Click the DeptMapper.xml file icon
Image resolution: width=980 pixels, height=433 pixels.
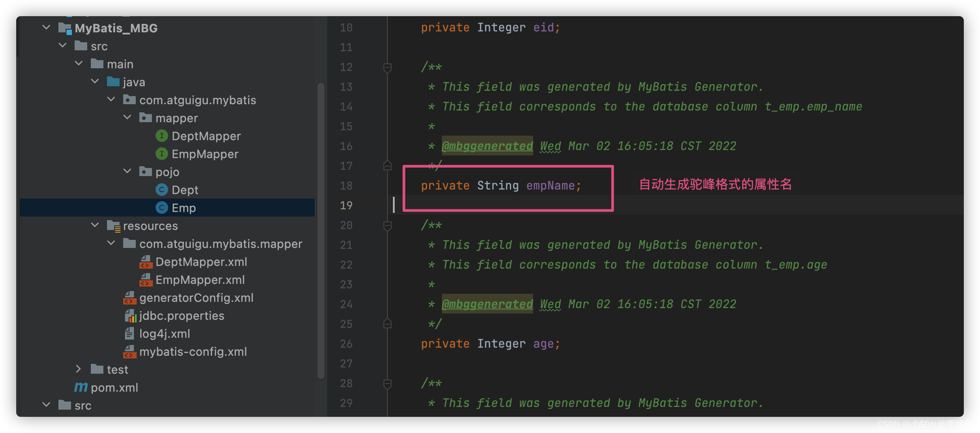146,262
